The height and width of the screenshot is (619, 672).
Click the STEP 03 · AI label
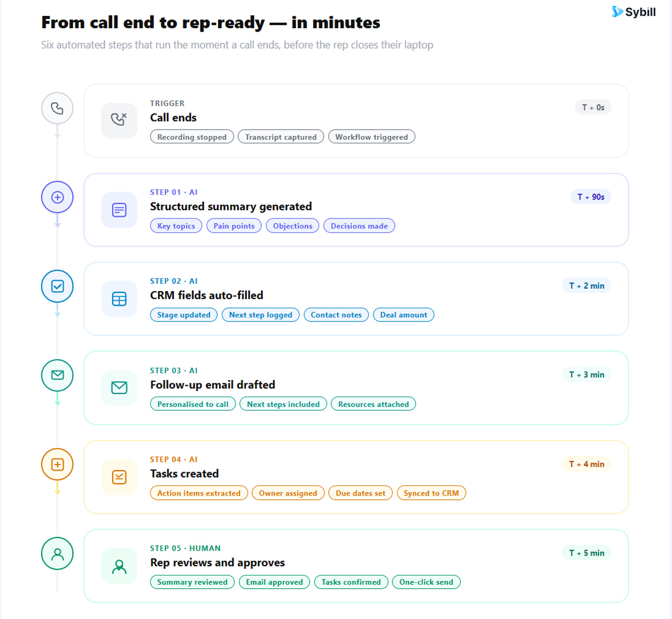pos(174,370)
